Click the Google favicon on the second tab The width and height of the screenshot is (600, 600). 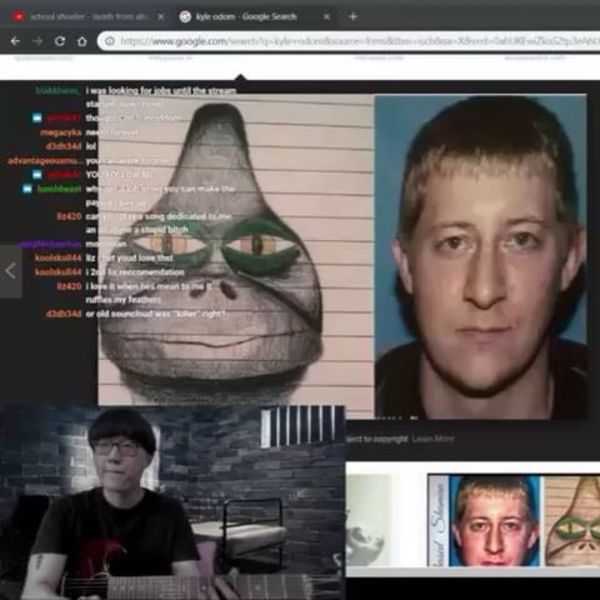(x=185, y=16)
